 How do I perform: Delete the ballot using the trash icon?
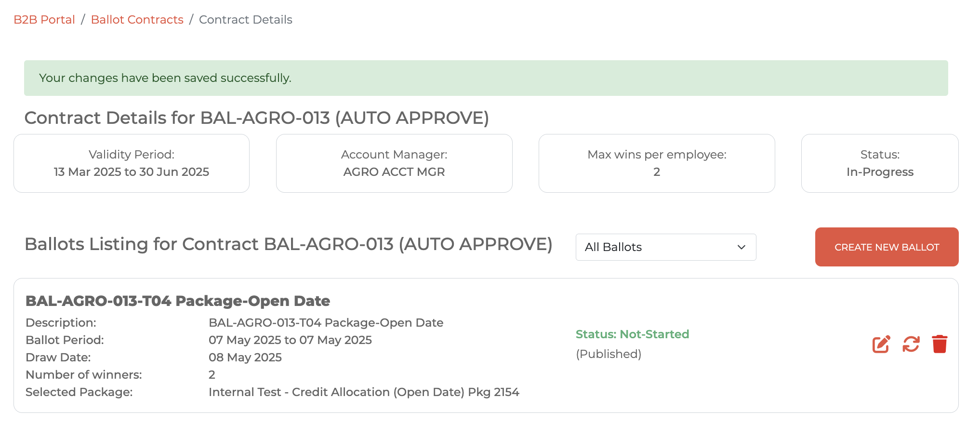[x=940, y=344]
